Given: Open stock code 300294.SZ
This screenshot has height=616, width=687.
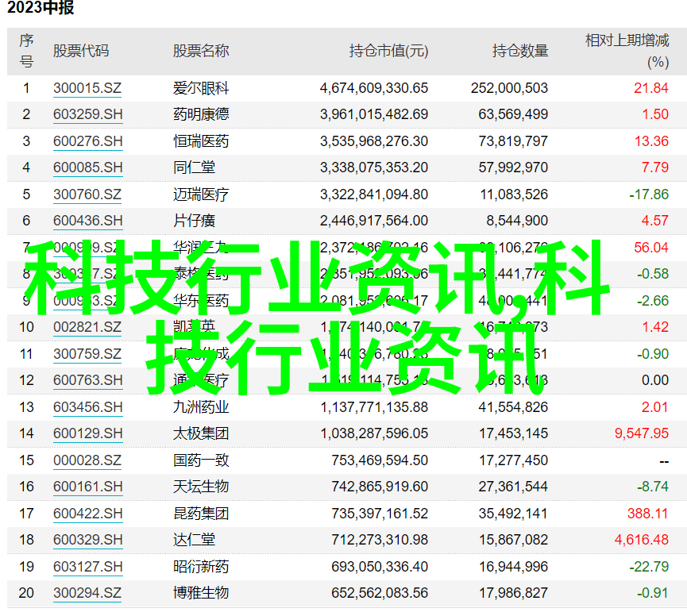Looking at the screenshot, I should pos(87,593).
